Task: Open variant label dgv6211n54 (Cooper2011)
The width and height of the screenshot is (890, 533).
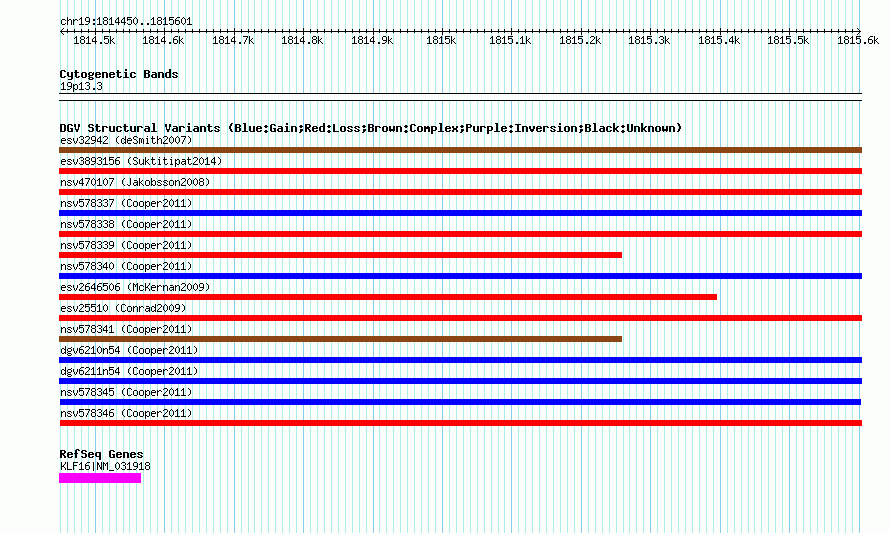Action: [x=129, y=371]
